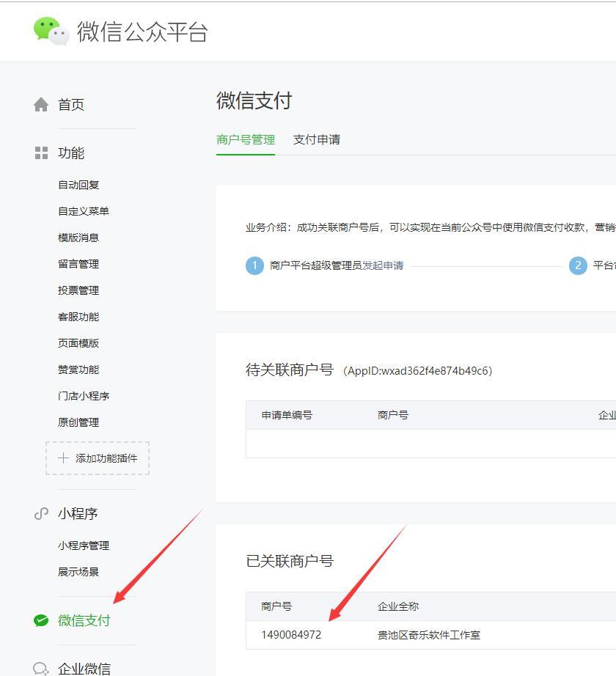Click the 添加功能插件 button
The height and width of the screenshot is (676, 616).
coord(98,458)
